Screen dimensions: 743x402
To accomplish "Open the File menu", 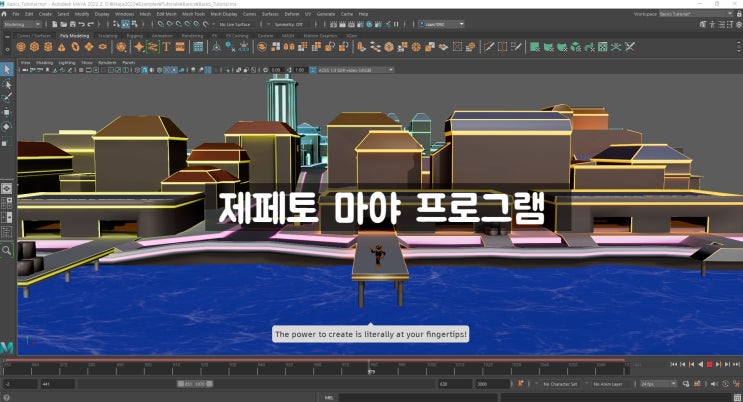I will (x=16, y=14).
